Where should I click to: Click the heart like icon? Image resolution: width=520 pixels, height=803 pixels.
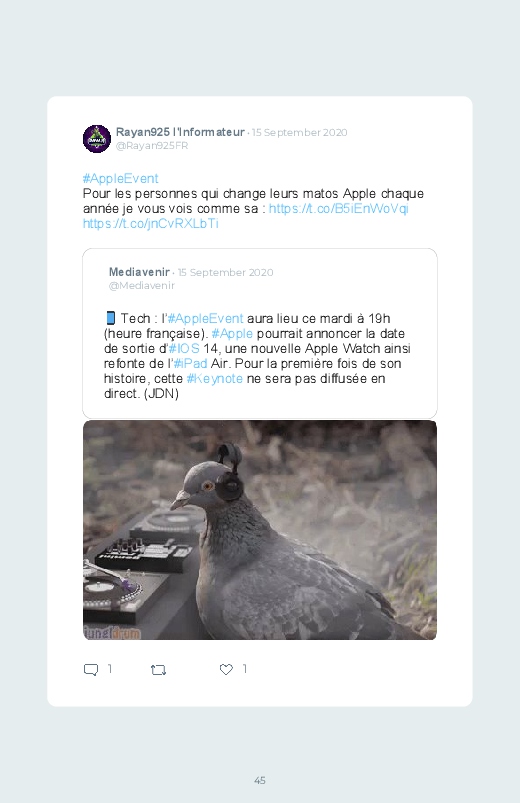pos(226,669)
